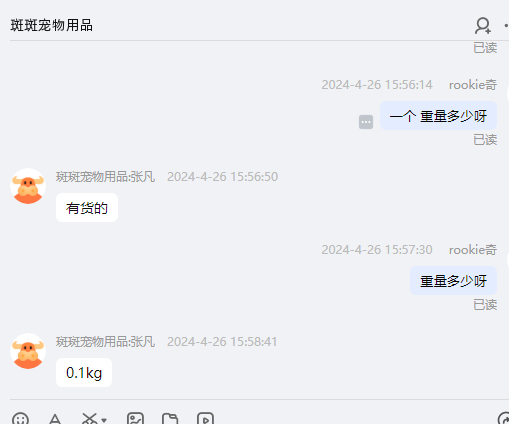Expand the screenshot tool dropdown arrow
The height and width of the screenshot is (424, 509).
[104, 420]
